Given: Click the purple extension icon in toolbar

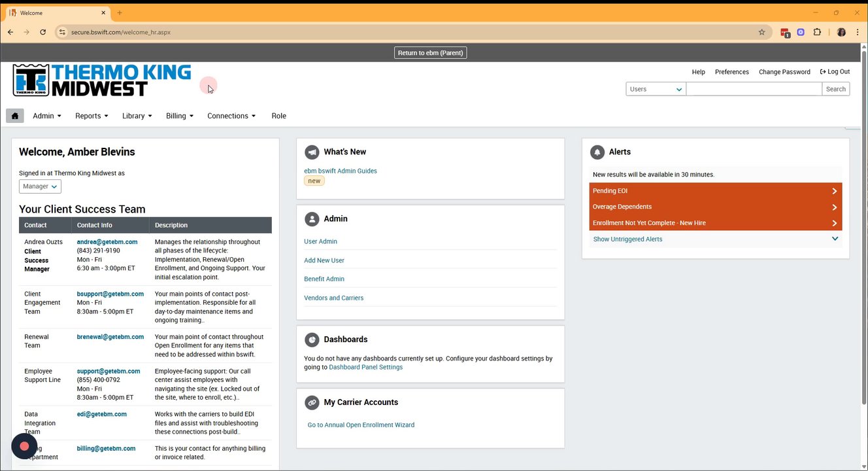Looking at the screenshot, I should (801, 32).
